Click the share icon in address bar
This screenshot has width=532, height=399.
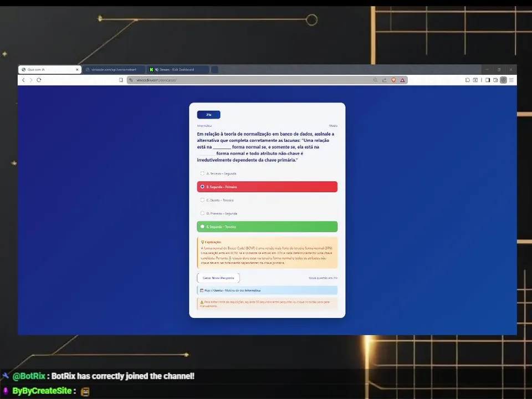tap(385, 80)
